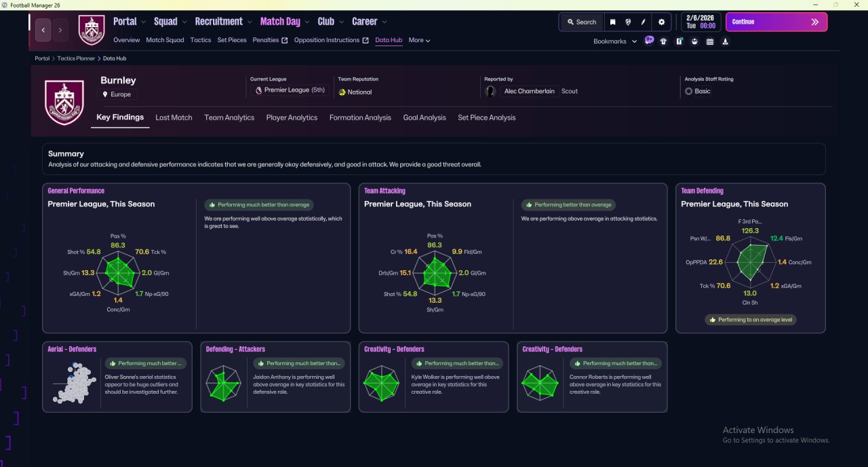Image resolution: width=868 pixels, height=467 pixels.
Task: Open Connor Roberts' Creativity - Defenders radar
Action: coord(540,384)
